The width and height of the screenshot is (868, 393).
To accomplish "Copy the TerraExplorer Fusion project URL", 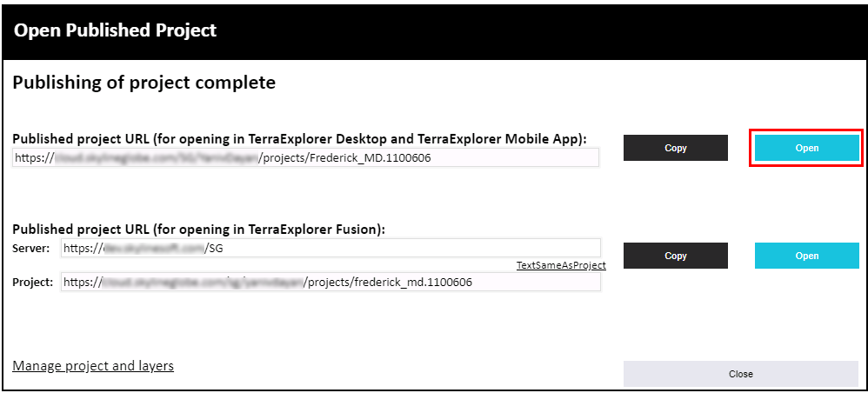I will pos(676,256).
